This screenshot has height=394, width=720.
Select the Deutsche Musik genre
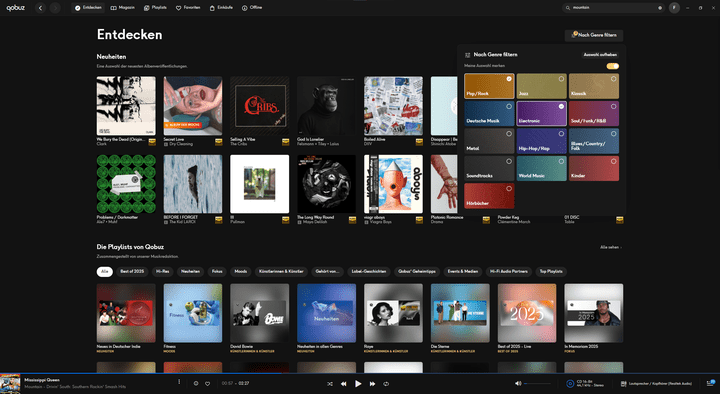489,113
